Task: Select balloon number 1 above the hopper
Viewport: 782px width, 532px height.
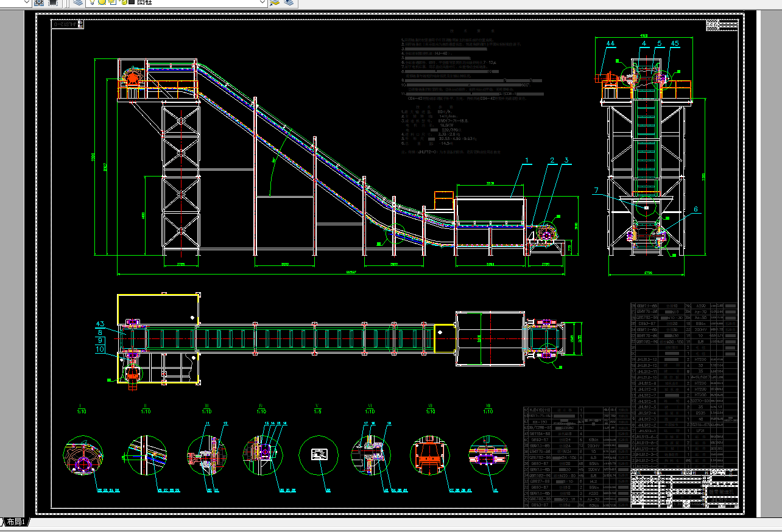Action: point(528,161)
